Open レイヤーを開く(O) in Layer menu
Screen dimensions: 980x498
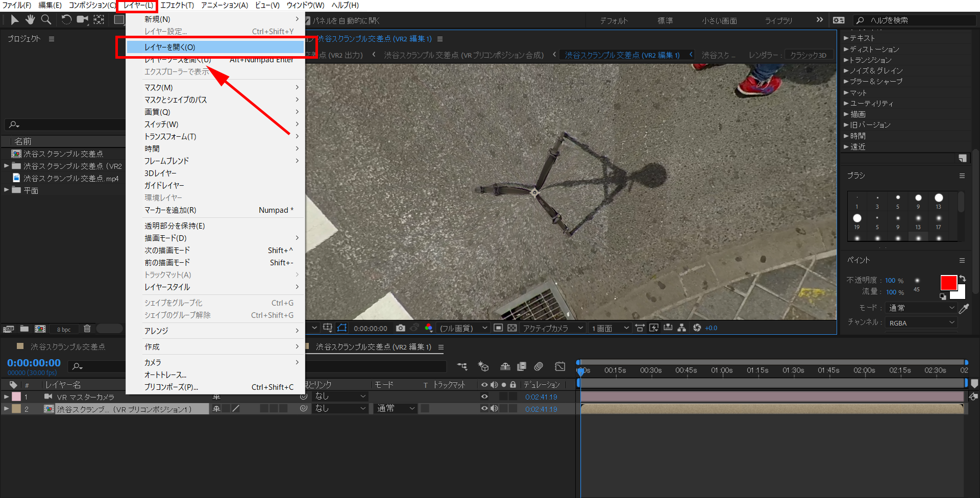pos(215,47)
